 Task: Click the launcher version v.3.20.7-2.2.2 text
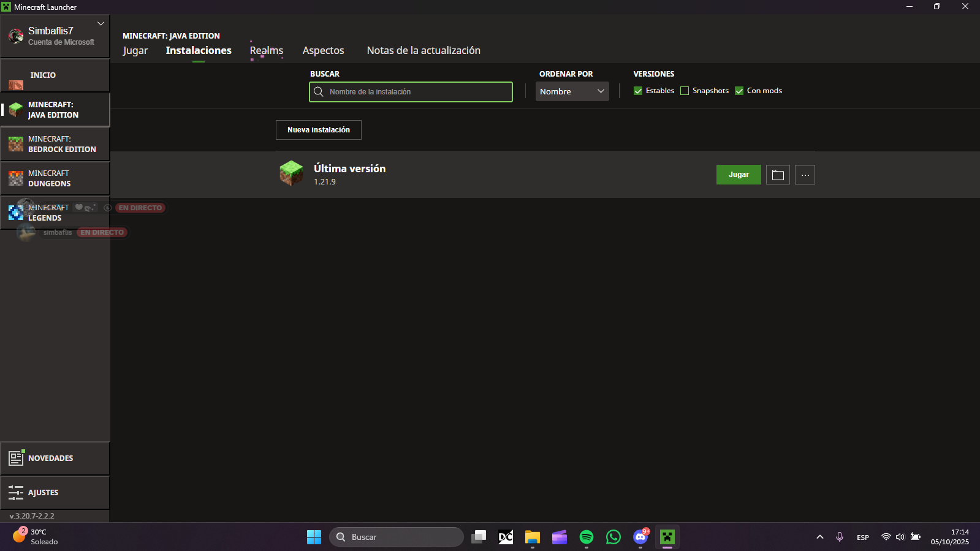[32, 516]
